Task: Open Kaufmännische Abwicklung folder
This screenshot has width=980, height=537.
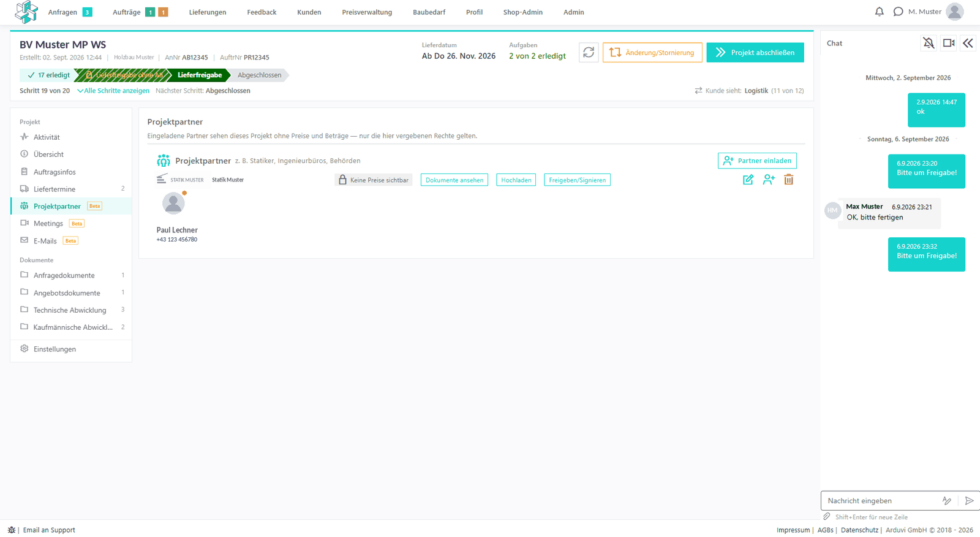Action: click(71, 327)
